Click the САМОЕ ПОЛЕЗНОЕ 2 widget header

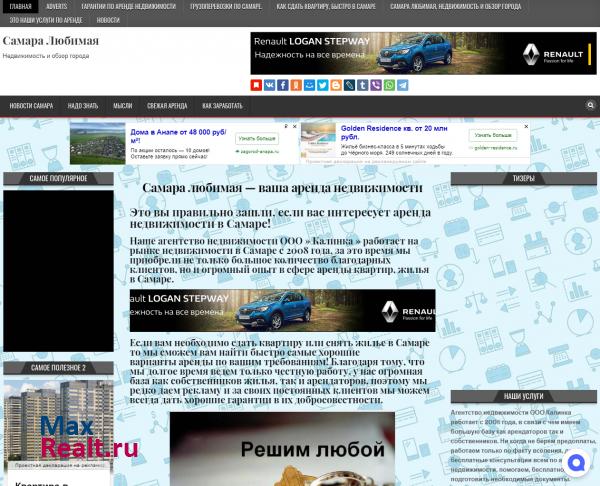click(x=59, y=368)
